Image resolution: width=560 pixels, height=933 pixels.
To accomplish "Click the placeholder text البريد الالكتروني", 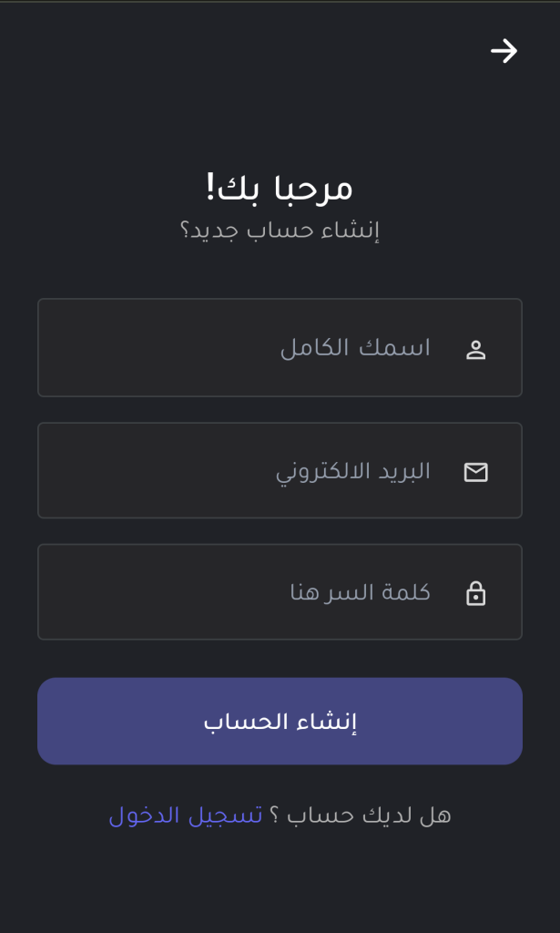I will coord(357,471).
